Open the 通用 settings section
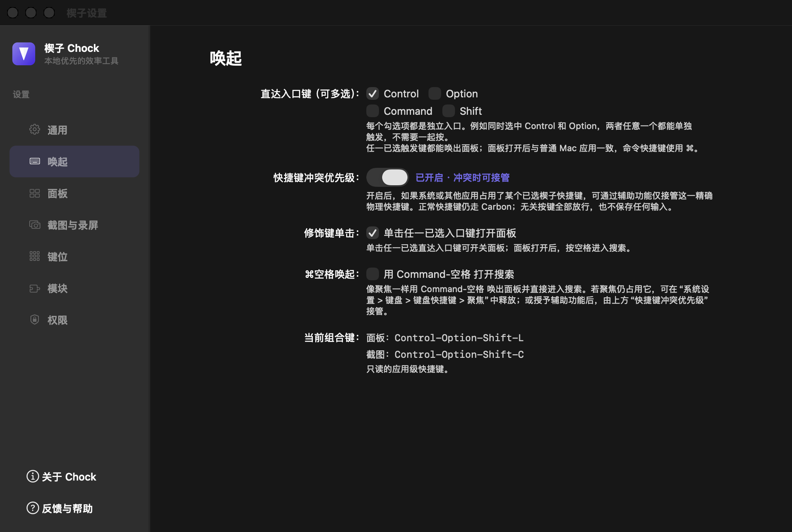Image resolution: width=792 pixels, height=532 pixels. [x=74, y=130]
